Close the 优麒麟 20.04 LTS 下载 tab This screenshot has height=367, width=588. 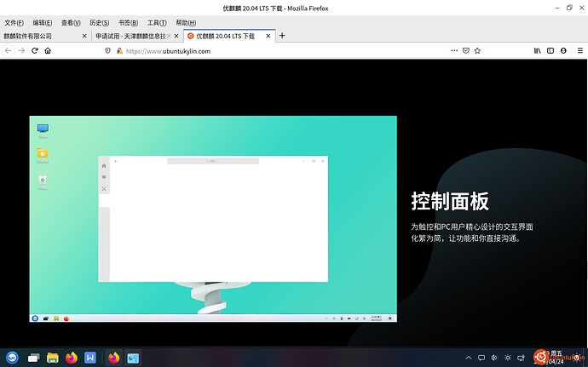click(x=268, y=36)
